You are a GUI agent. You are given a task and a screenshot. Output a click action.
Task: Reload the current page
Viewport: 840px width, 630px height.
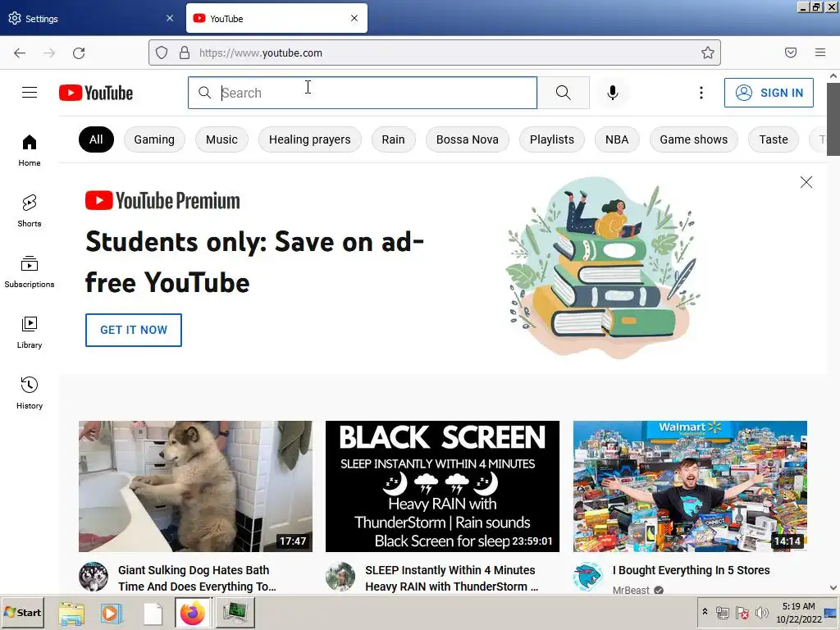(x=79, y=52)
